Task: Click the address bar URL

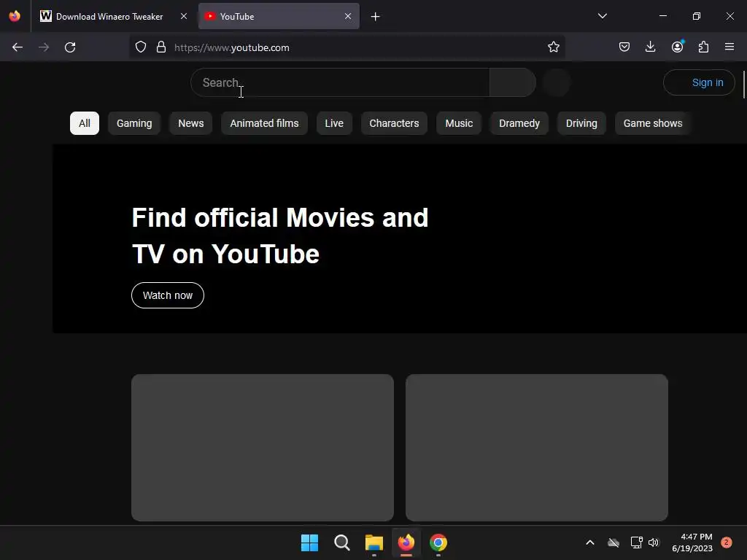Action: tap(231, 47)
